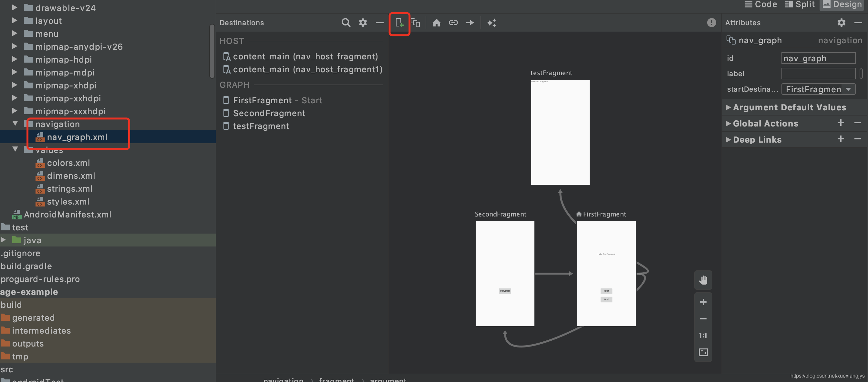Viewport: 868px width, 382px height.
Task: Select FirstFragment - Start in destinations list
Action: tap(277, 100)
